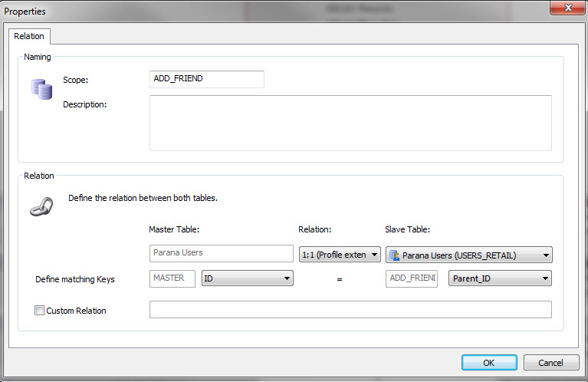This screenshot has width=588, height=382.
Task: Click the equals sign between matching keys
Action: point(339,280)
